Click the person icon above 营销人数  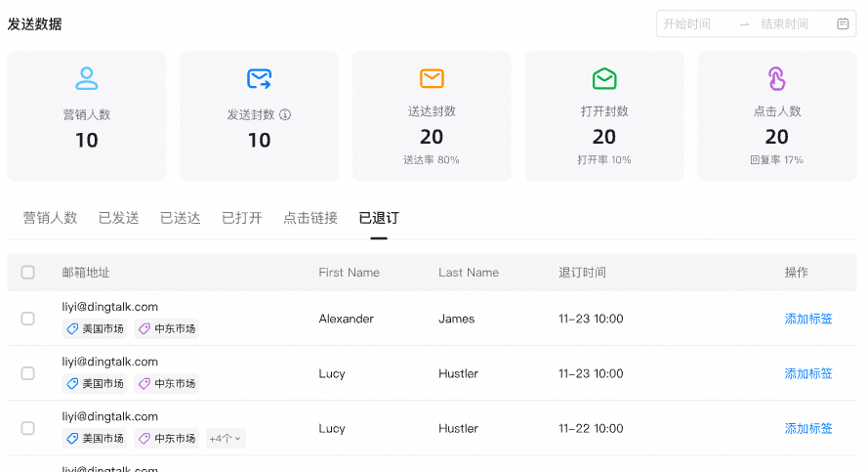87,79
